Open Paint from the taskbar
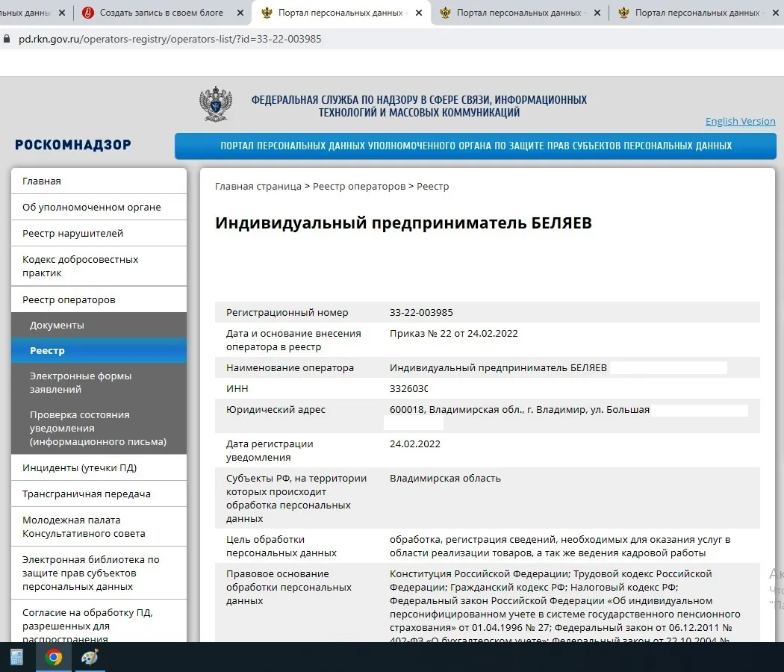 [90, 656]
